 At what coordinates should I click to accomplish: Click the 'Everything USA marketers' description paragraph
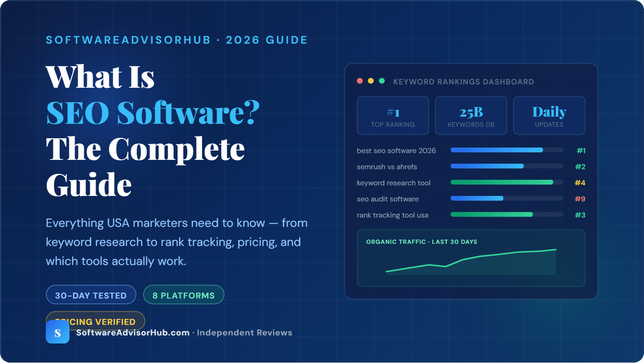coord(177,242)
